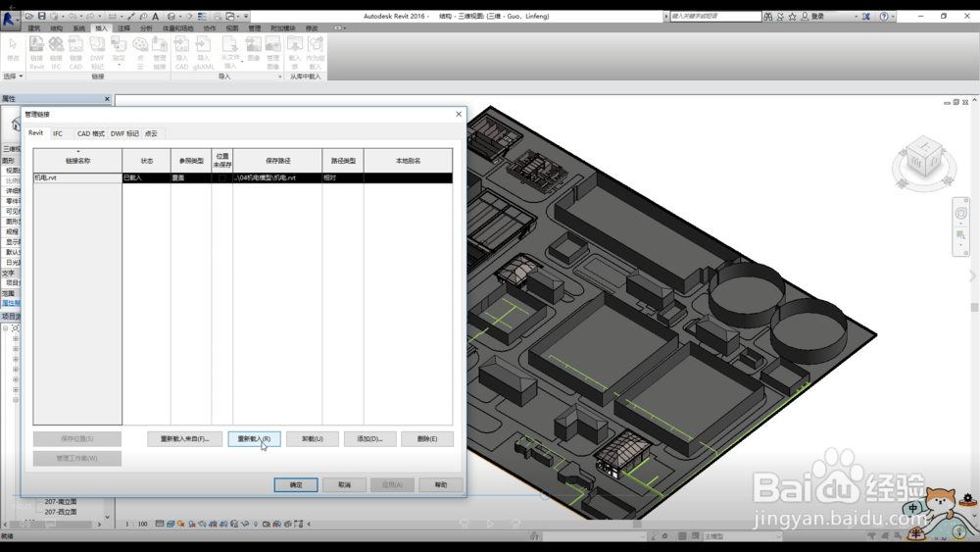The width and height of the screenshot is (980, 552).
Task: Click the 重新载入(R) button
Action: [x=254, y=439]
